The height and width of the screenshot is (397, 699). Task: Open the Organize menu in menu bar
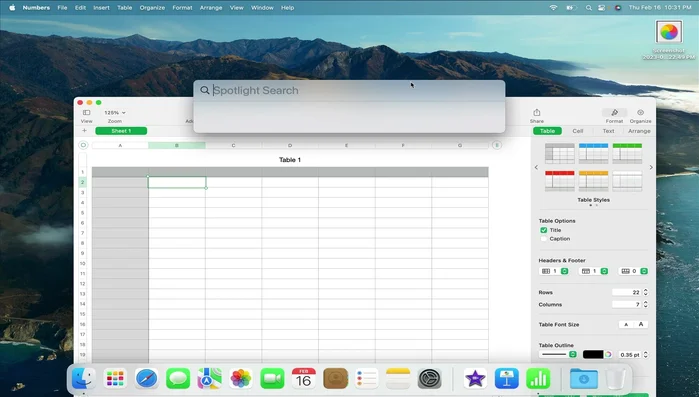click(x=152, y=8)
